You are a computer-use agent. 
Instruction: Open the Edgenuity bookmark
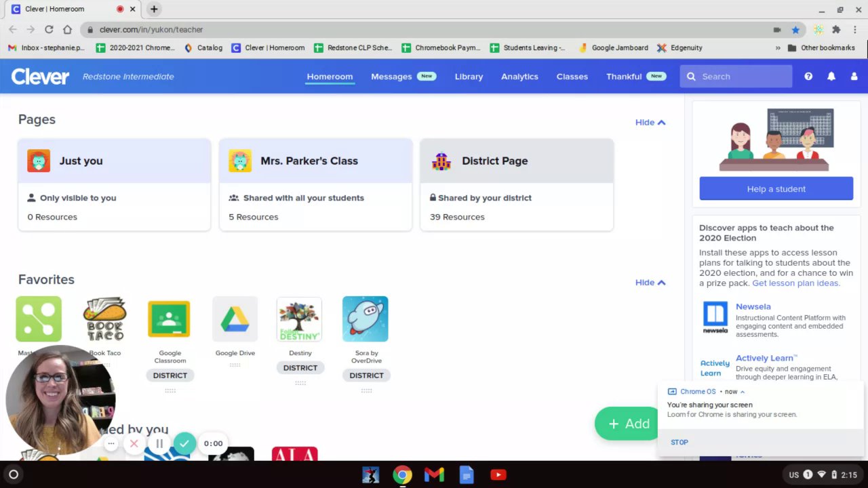[679, 48]
